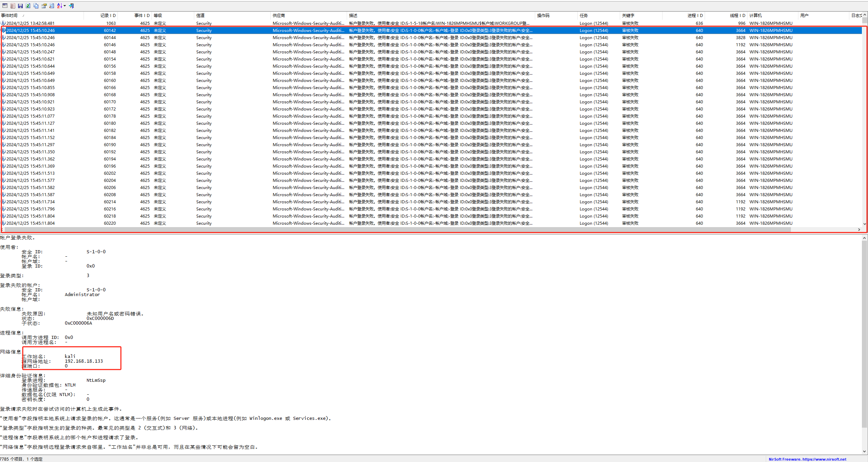Click the event list's scroll down arrow
The image size is (868, 462).
click(x=865, y=224)
